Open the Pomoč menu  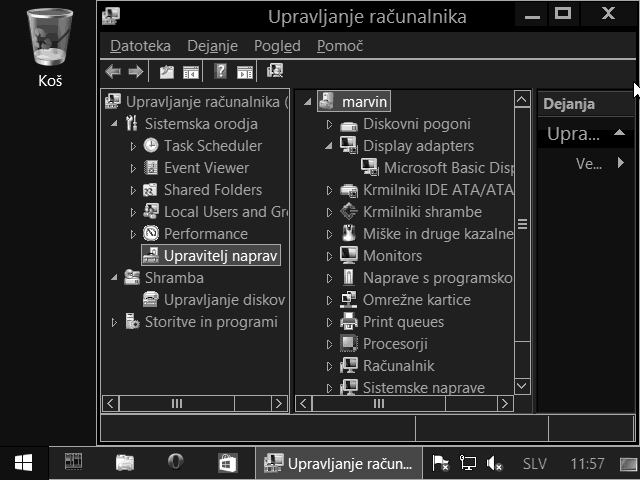(x=340, y=46)
